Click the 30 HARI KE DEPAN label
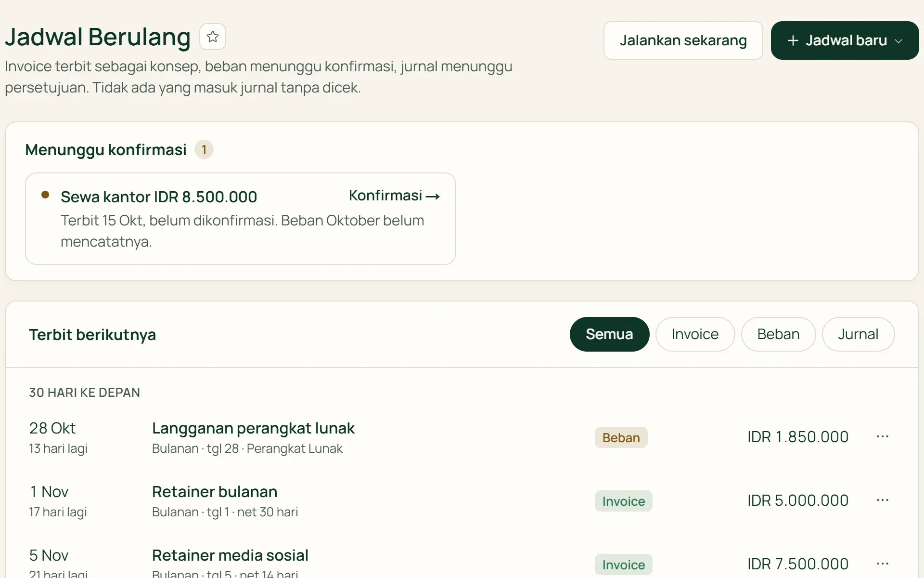 tap(84, 393)
